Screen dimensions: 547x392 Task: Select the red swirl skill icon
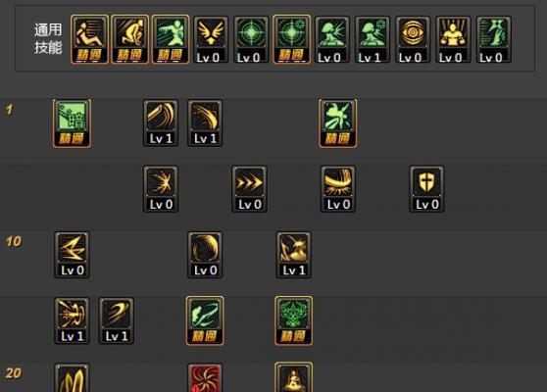205,378
